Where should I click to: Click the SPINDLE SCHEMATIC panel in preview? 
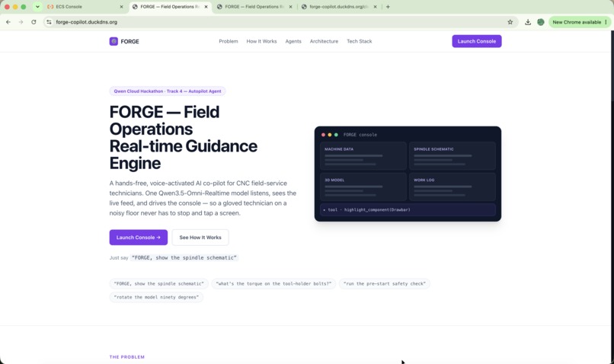(x=453, y=156)
